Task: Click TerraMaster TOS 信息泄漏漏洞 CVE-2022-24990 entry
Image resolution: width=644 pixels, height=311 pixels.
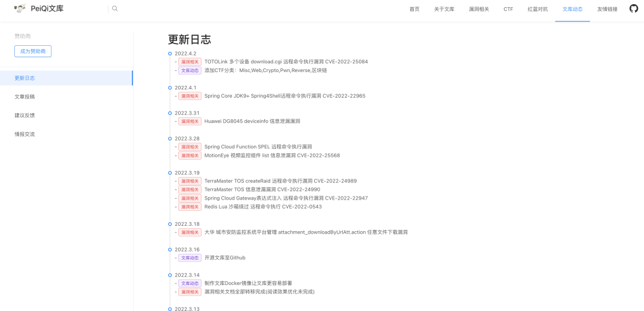Action: [262, 189]
